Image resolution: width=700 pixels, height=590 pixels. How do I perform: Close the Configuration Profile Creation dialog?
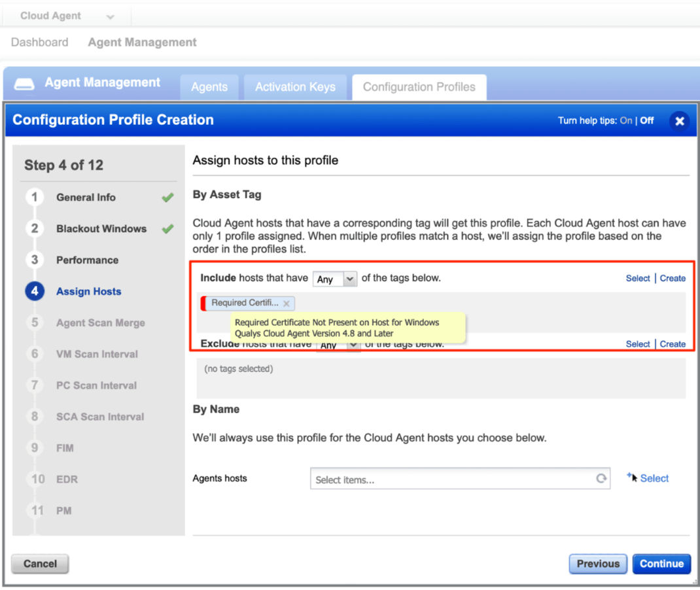(x=679, y=121)
